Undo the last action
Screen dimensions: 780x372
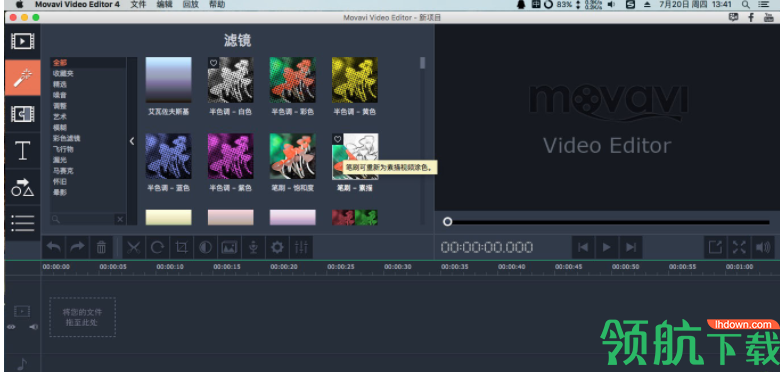54,247
